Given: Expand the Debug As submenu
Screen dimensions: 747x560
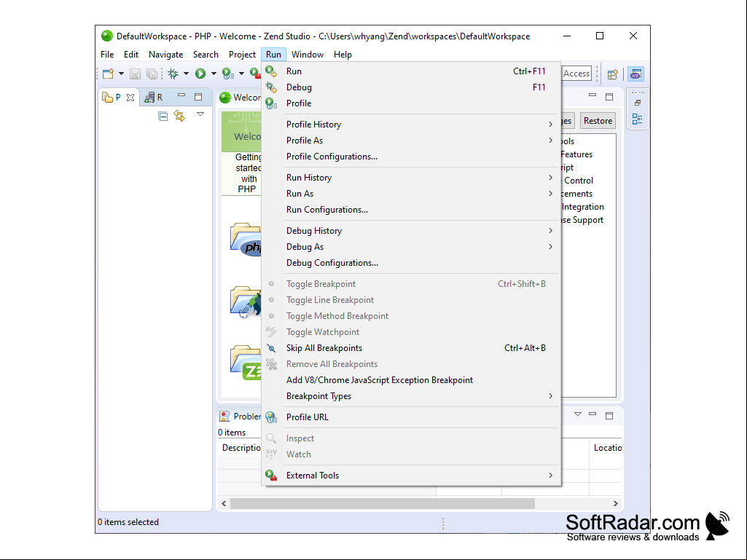Looking at the screenshot, I should coord(410,247).
